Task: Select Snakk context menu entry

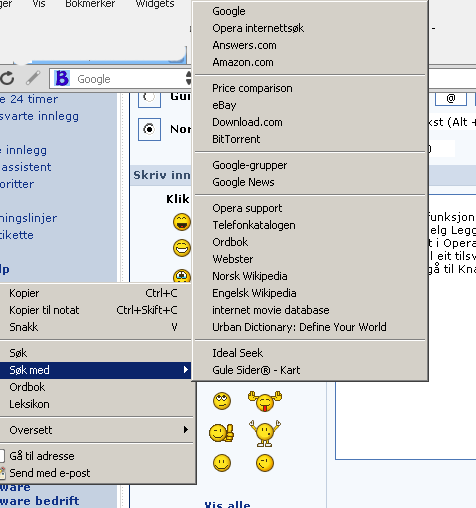Action: pos(95,327)
